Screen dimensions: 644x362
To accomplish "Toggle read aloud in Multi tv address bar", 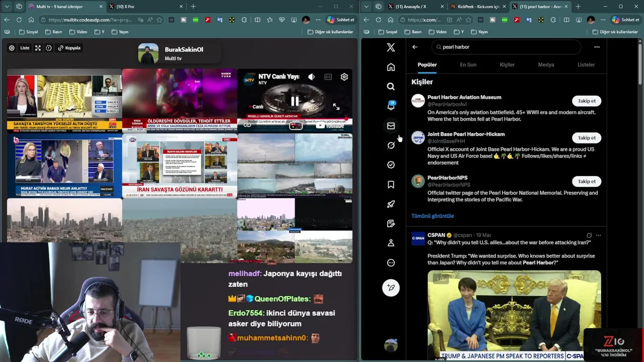I will pos(150,20).
